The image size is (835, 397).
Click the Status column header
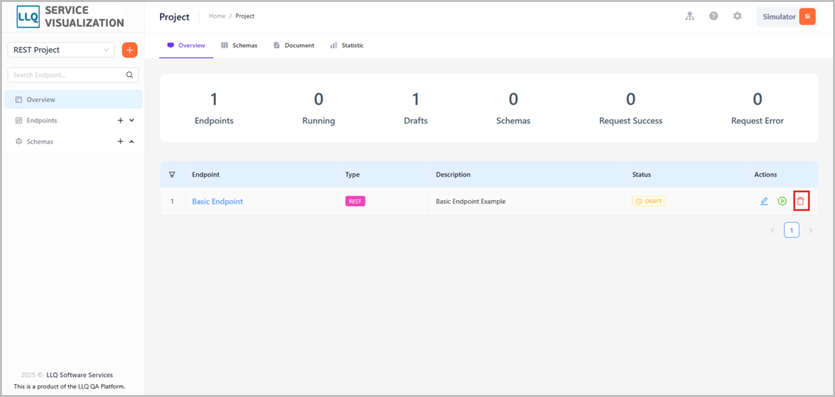641,175
